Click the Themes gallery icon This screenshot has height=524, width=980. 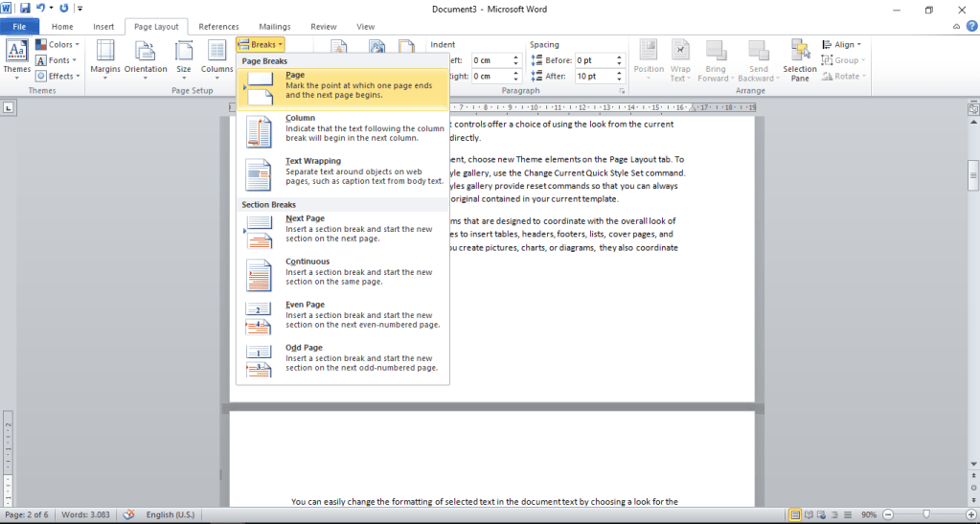click(16, 56)
